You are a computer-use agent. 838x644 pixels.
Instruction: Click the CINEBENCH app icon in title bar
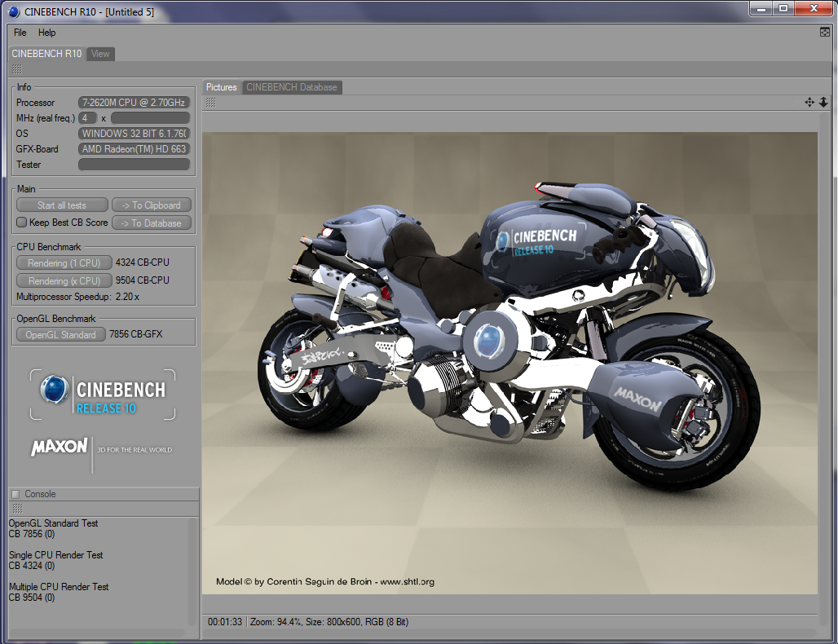14,11
